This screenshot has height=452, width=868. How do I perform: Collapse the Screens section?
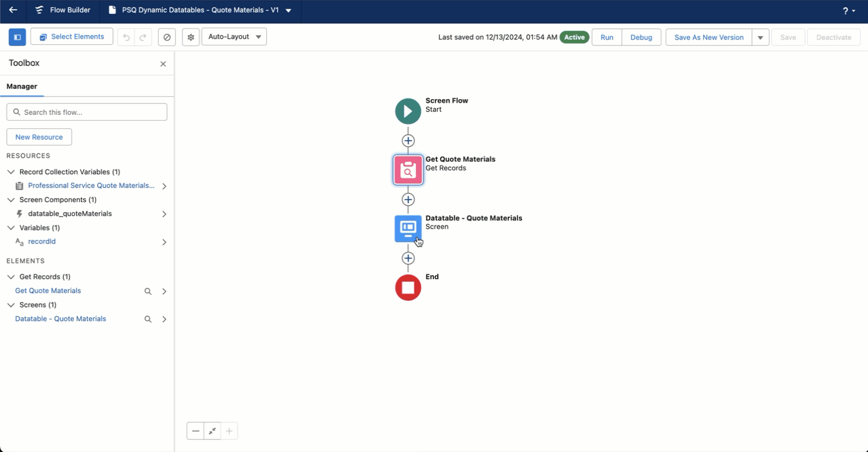(x=11, y=305)
